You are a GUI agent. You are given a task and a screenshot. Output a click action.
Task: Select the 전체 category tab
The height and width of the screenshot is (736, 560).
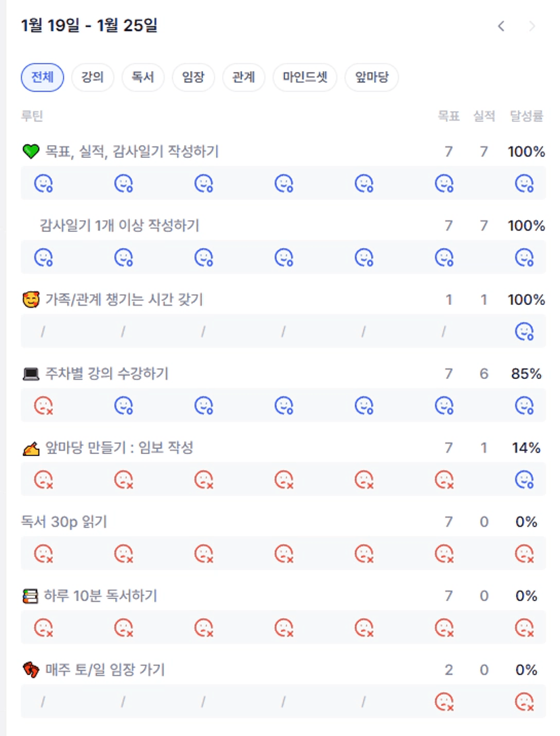[42, 77]
